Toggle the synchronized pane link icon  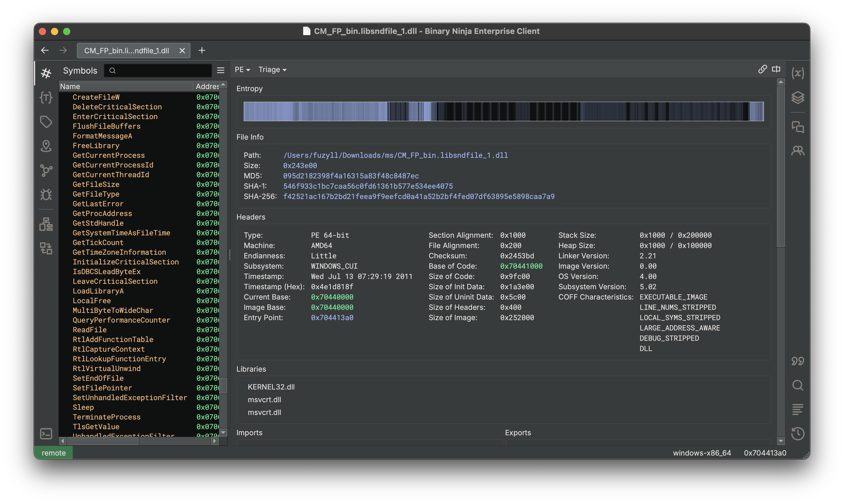(x=762, y=69)
